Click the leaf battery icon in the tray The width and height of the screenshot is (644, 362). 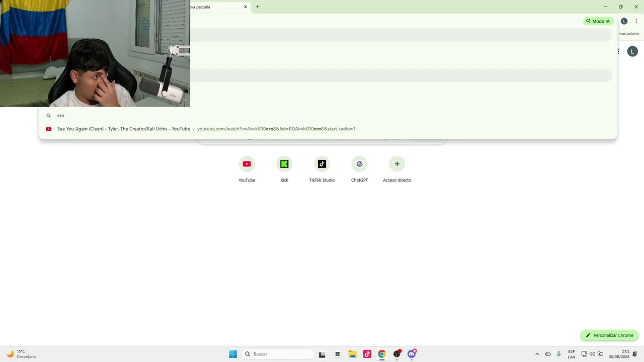tap(600, 354)
